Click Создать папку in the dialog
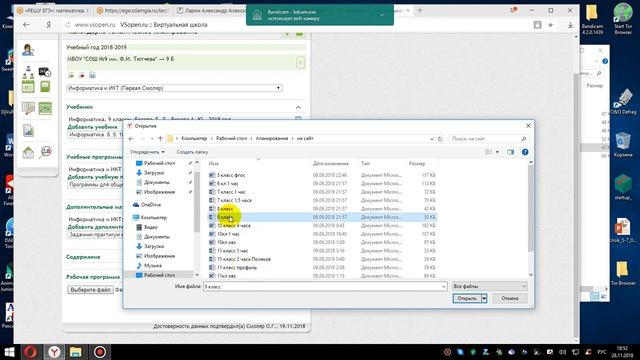Screen dimensions: 640x360 click(192, 152)
